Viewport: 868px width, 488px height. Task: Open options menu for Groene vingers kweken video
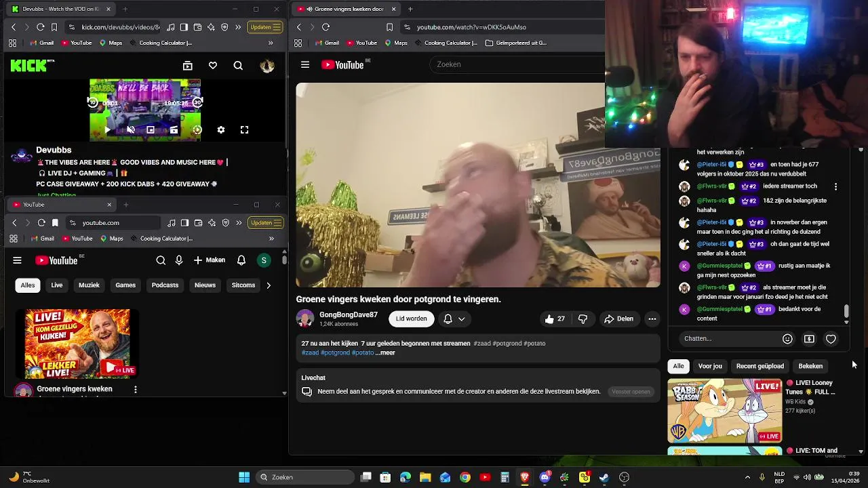136,390
